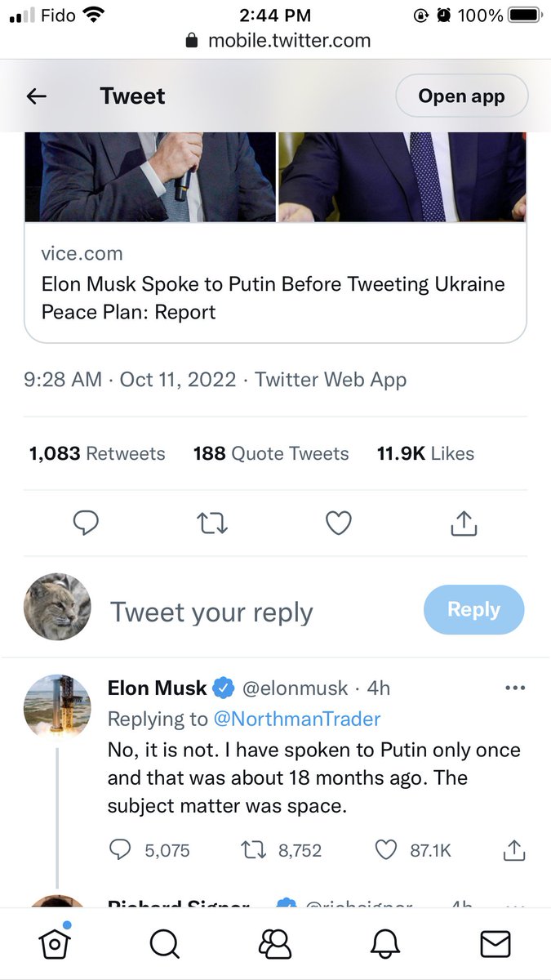
Task: Open Notifications bell in bottom bar
Action: click(x=385, y=943)
